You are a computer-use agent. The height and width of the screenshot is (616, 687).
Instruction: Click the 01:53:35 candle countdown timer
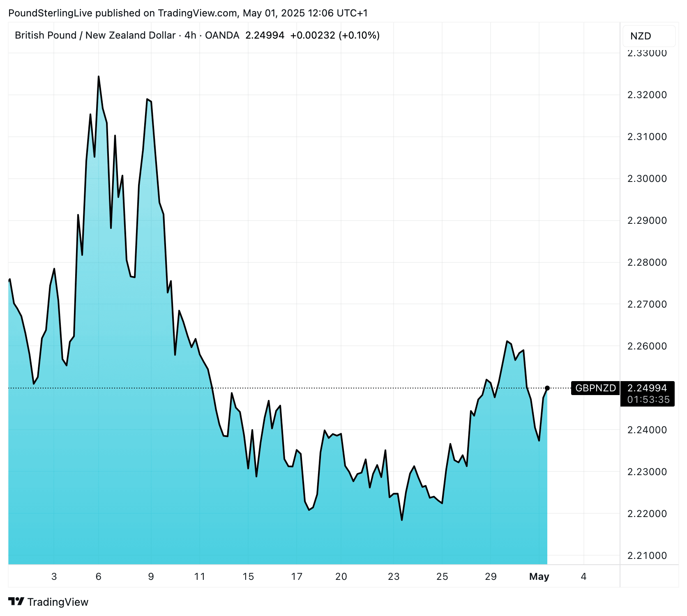coord(648,400)
